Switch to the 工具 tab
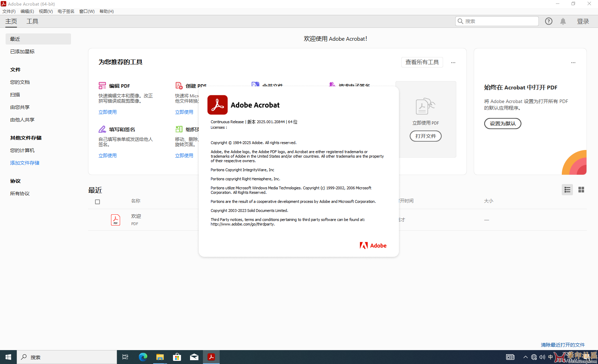 pyautogui.click(x=32, y=21)
